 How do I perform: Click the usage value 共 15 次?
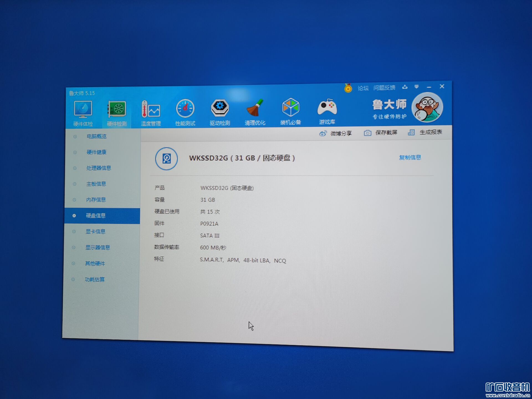point(210,212)
